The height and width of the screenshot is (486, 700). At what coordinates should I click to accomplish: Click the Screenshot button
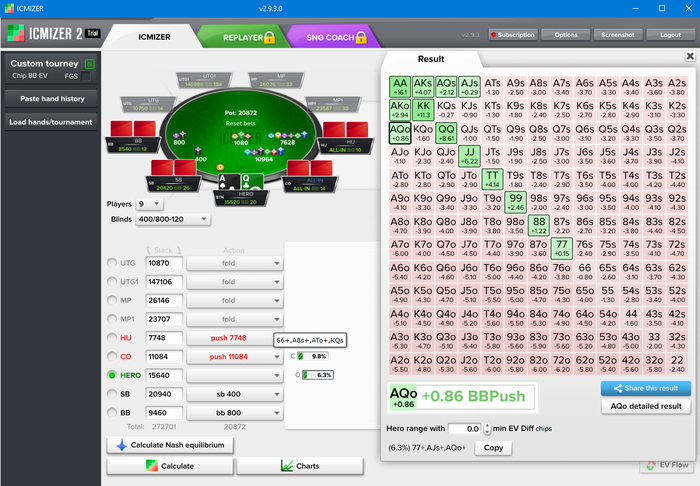tap(618, 35)
